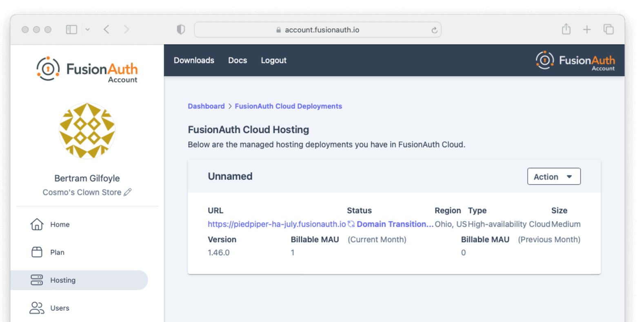Image resolution: width=644 pixels, height=322 pixels.
Task: Click the FusionAuth Account logo in sidebar
Action: 87,69
